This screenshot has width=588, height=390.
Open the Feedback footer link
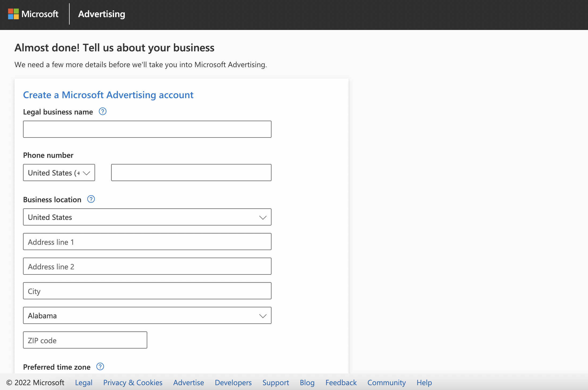341,383
